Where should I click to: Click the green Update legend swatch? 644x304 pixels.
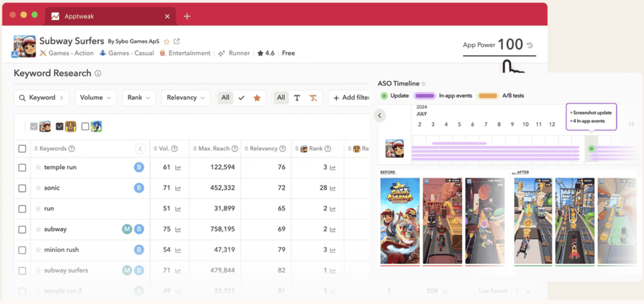point(384,96)
